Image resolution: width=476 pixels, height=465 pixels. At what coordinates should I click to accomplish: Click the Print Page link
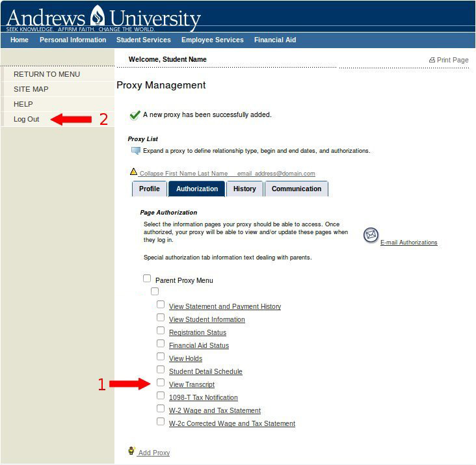[x=453, y=60]
